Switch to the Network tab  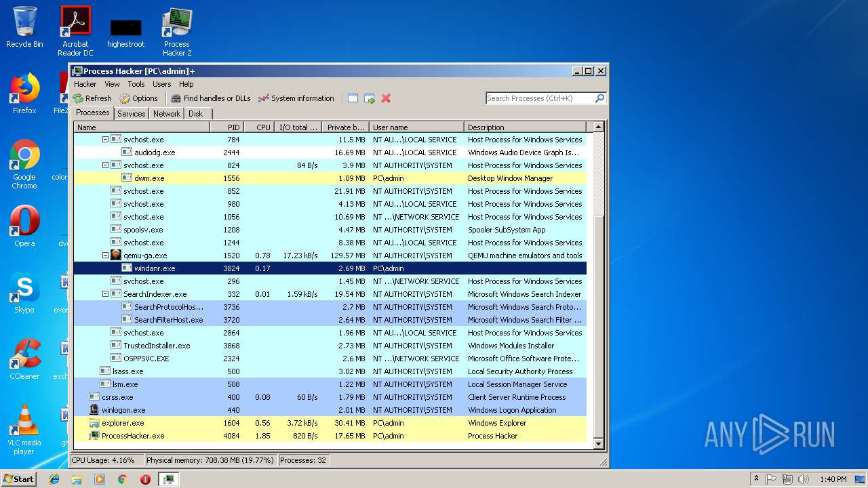pos(167,114)
